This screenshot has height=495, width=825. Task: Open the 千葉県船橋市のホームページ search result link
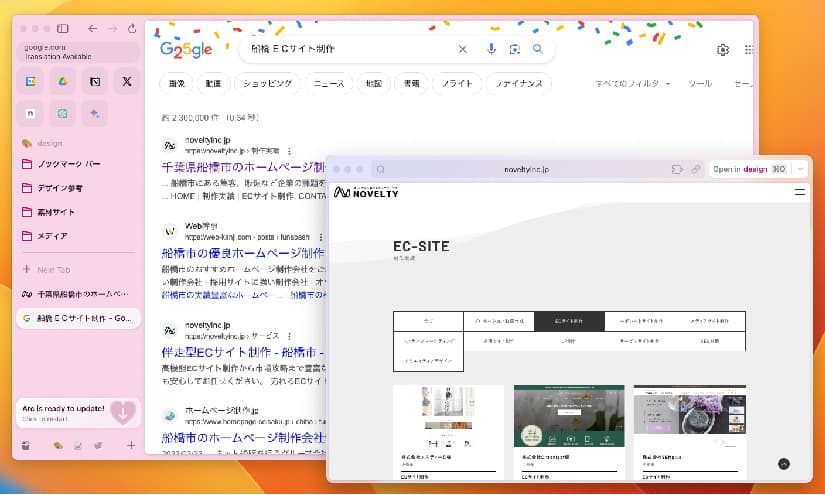[243, 166]
